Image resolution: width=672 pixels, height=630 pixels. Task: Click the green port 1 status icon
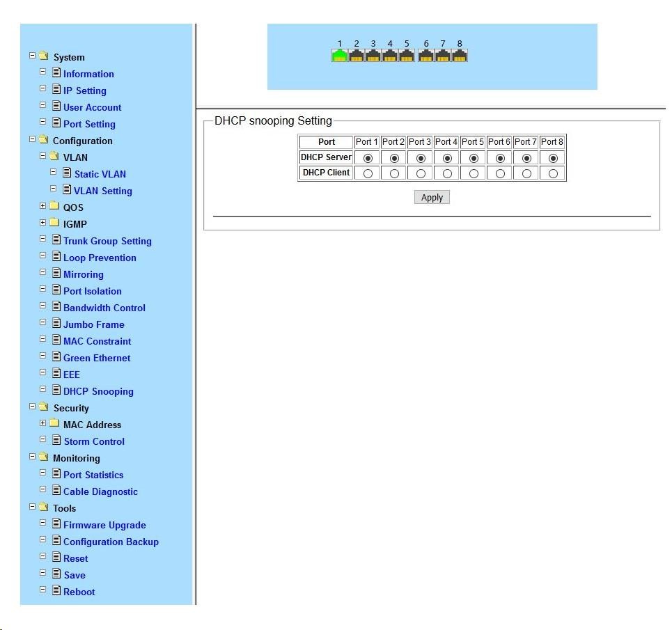click(339, 56)
